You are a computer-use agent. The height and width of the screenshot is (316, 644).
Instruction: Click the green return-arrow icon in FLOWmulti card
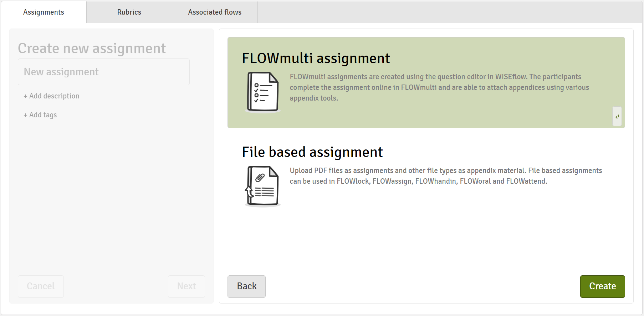[x=617, y=116]
